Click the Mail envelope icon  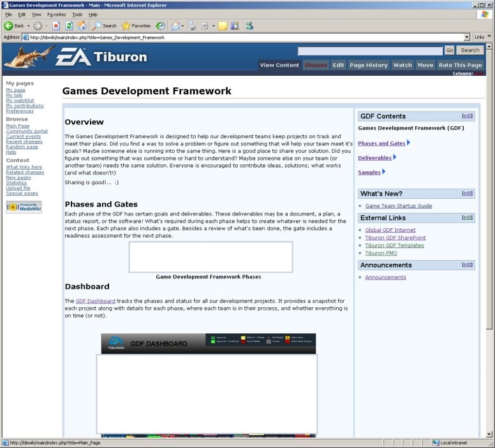tap(175, 26)
